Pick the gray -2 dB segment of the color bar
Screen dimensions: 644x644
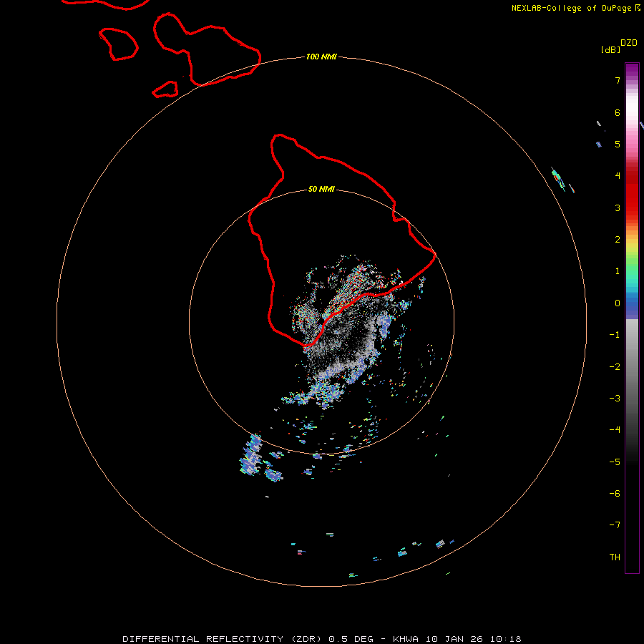click(632, 367)
